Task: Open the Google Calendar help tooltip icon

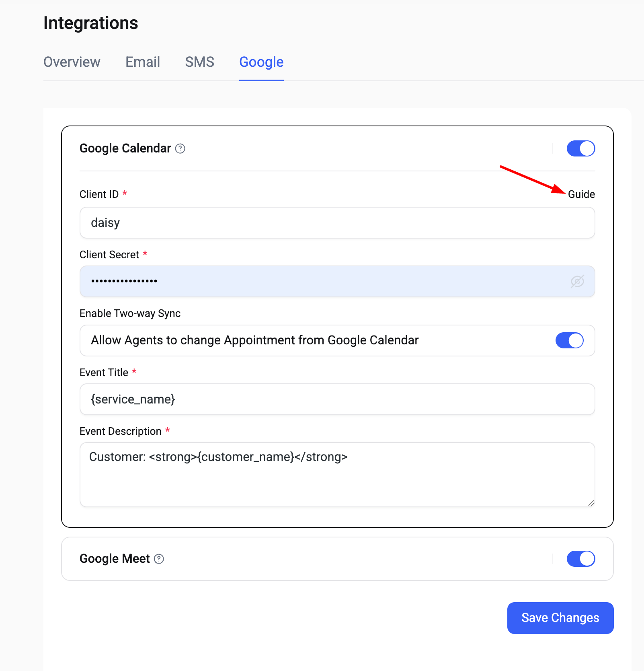Action: coord(180,148)
